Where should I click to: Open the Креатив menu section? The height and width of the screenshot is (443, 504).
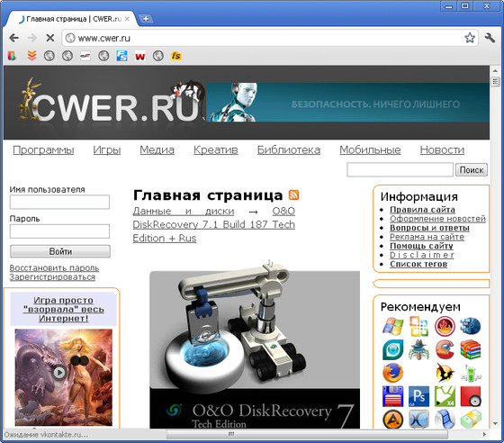pyautogui.click(x=216, y=150)
